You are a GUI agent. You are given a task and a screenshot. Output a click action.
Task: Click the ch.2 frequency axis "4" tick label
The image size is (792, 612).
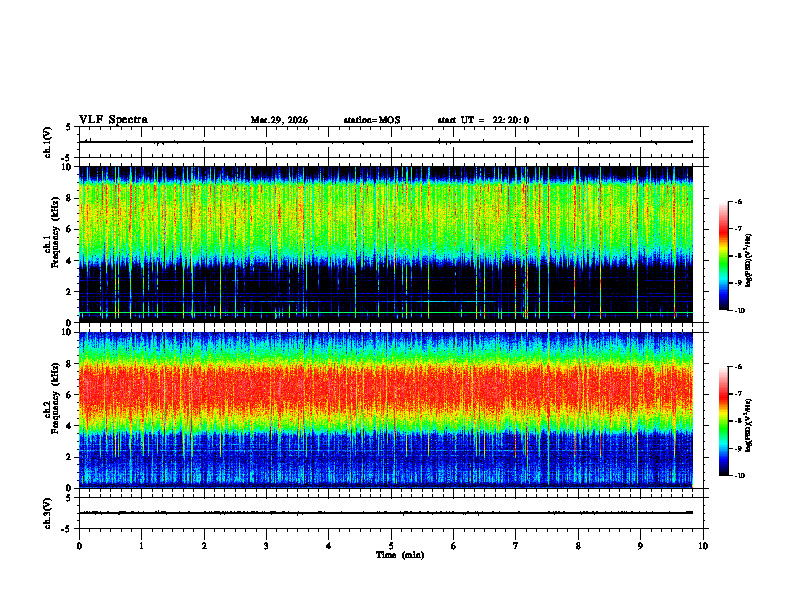tap(71, 426)
